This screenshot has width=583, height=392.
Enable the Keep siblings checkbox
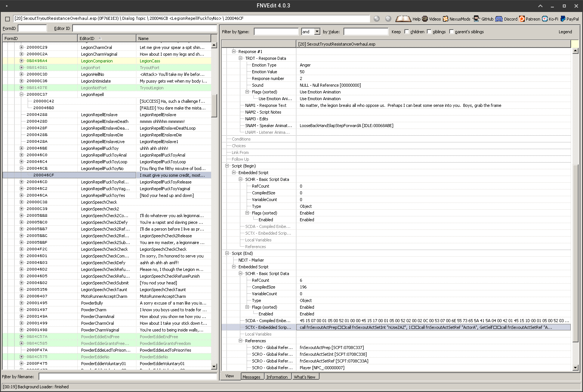429,32
